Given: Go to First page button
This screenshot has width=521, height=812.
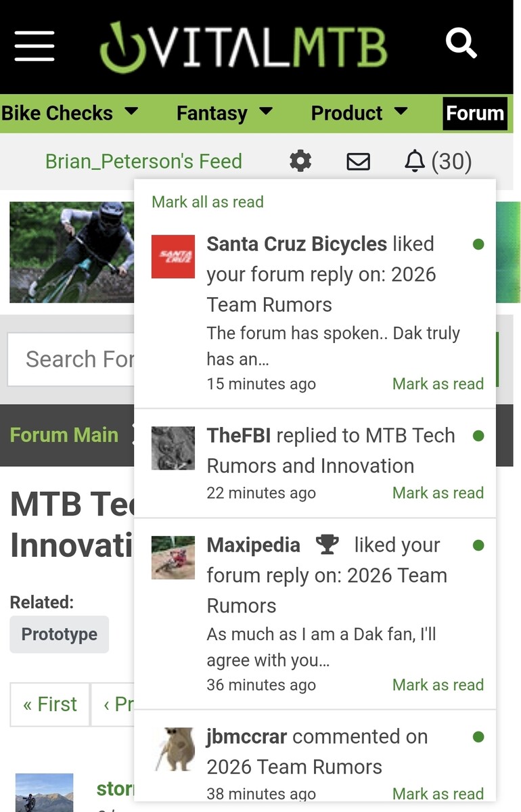Looking at the screenshot, I should click(50, 704).
